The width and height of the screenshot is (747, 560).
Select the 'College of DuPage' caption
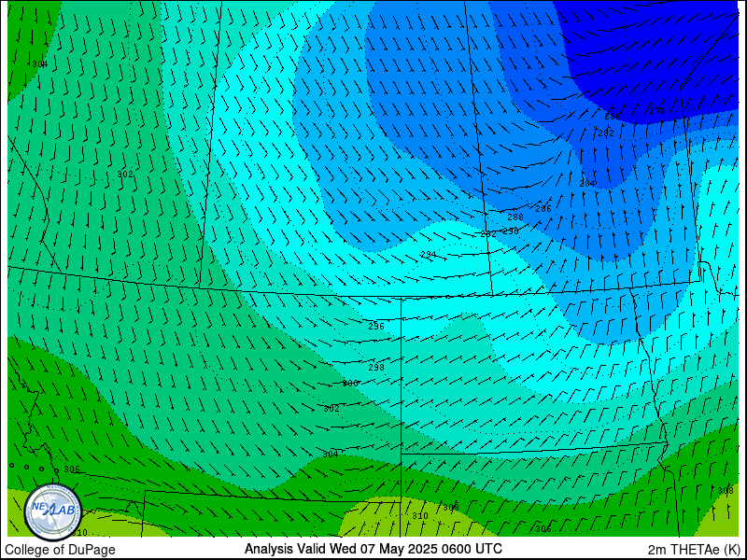coord(60,550)
